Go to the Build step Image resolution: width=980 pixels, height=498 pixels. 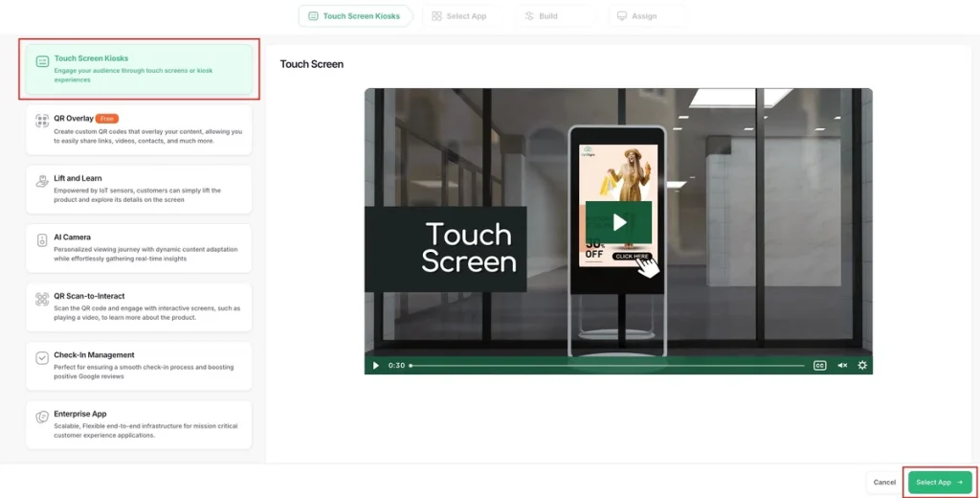pos(541,16)
